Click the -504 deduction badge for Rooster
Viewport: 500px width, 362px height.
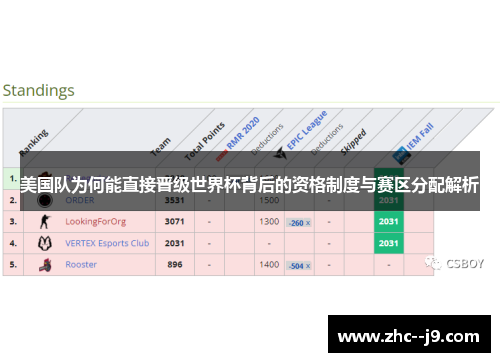click(x=299, y=266)
